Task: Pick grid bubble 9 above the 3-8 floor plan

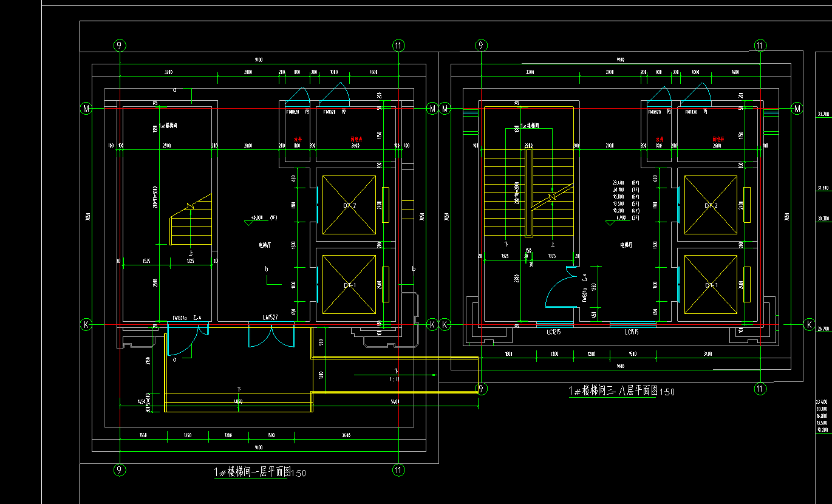Action: point(481,45)
